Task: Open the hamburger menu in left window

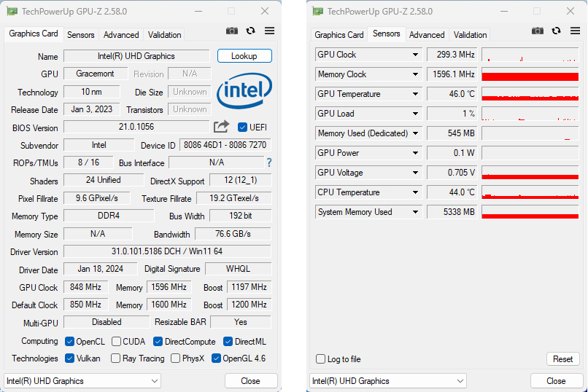Action: (270, 31)
